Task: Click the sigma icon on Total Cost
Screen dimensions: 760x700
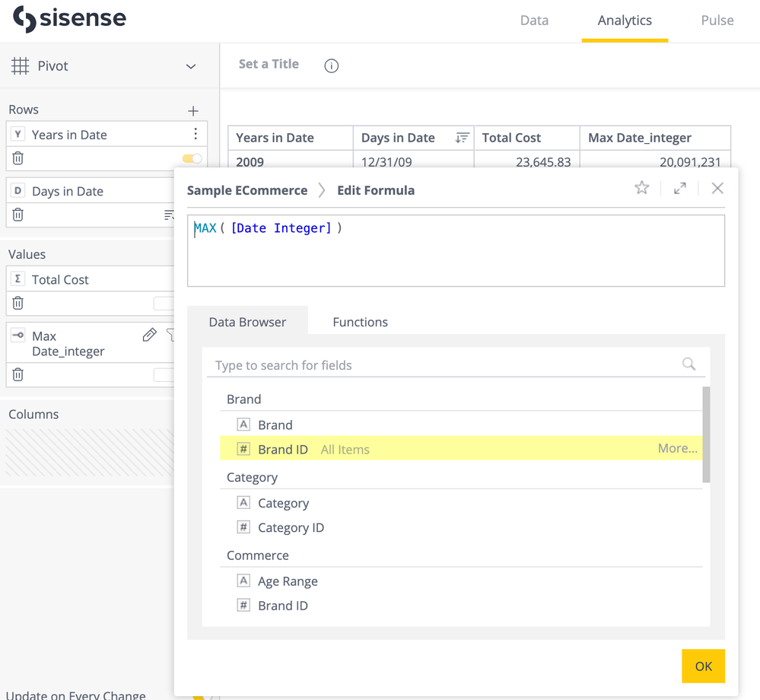Action: (18, 278)
